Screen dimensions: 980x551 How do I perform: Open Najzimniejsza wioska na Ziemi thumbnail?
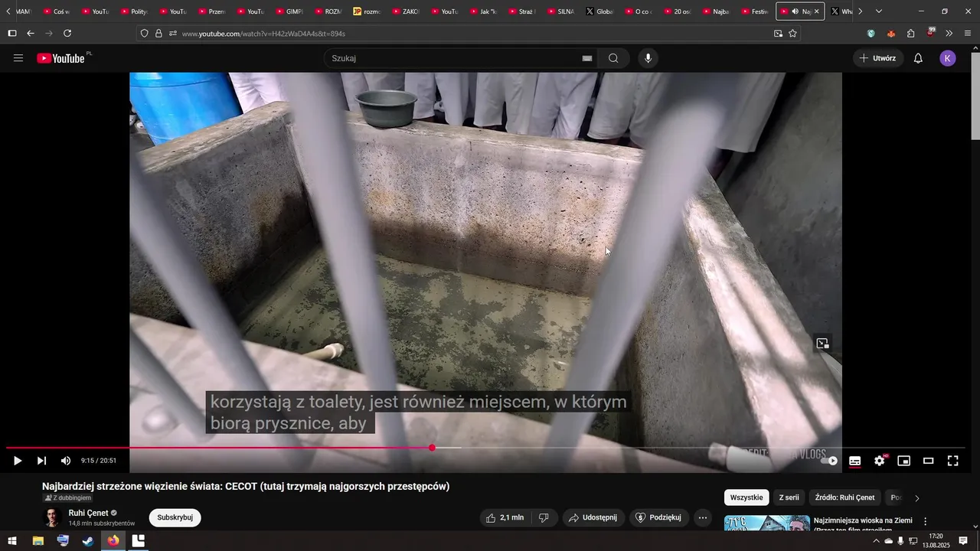pos(767,523)
